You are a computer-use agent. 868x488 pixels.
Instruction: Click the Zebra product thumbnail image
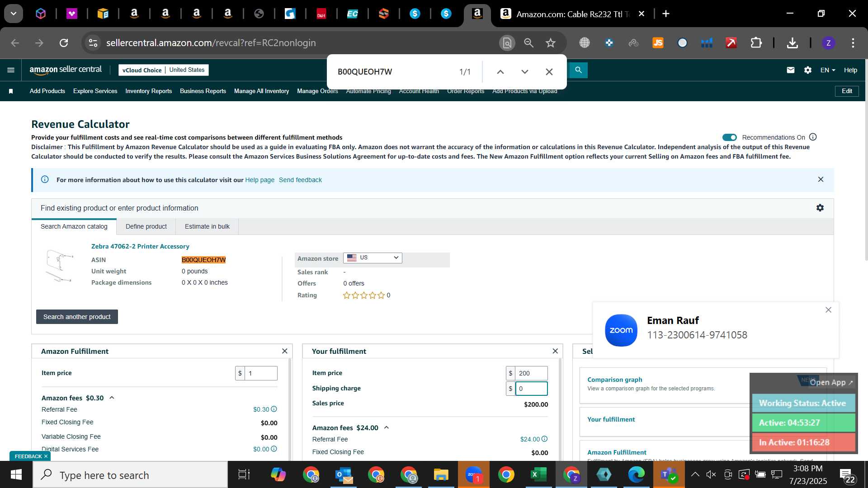pos(60,266)
